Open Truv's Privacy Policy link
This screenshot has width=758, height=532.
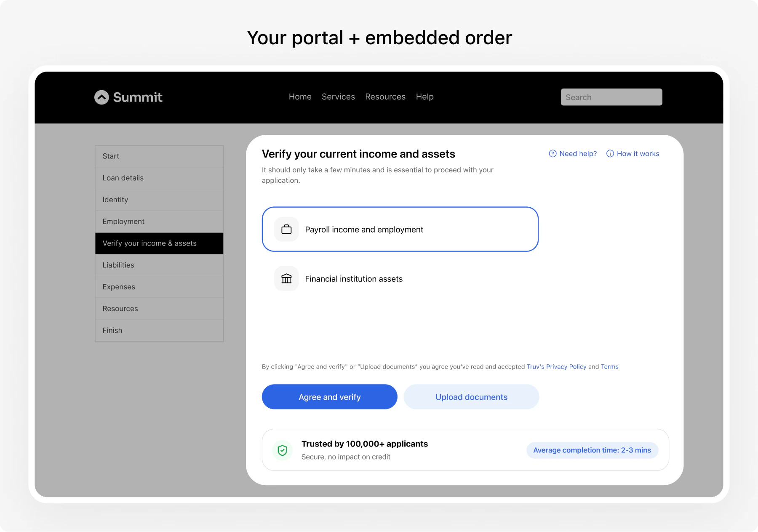557,366
